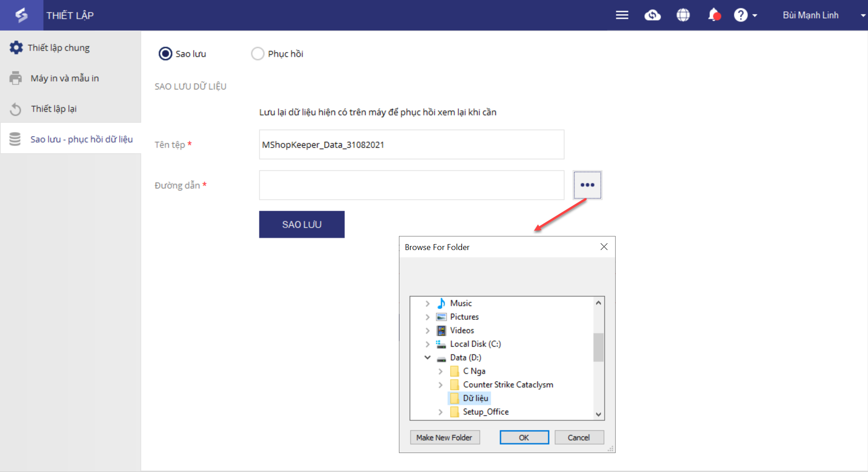Open Thiết lập chung settings page
Viewport: 868px width, 472px height.
tap(71, 47)
